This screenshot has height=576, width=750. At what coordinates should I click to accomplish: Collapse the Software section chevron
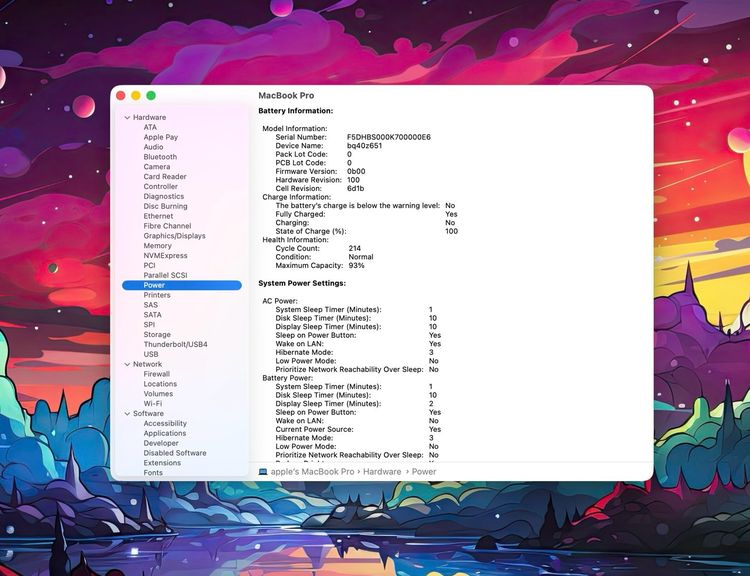tap(127, 414)
